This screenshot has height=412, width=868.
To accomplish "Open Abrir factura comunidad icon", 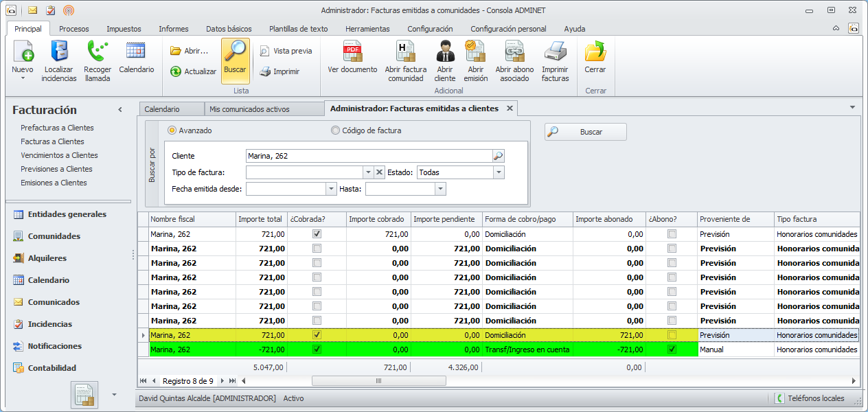I will [x=405, y=52].
